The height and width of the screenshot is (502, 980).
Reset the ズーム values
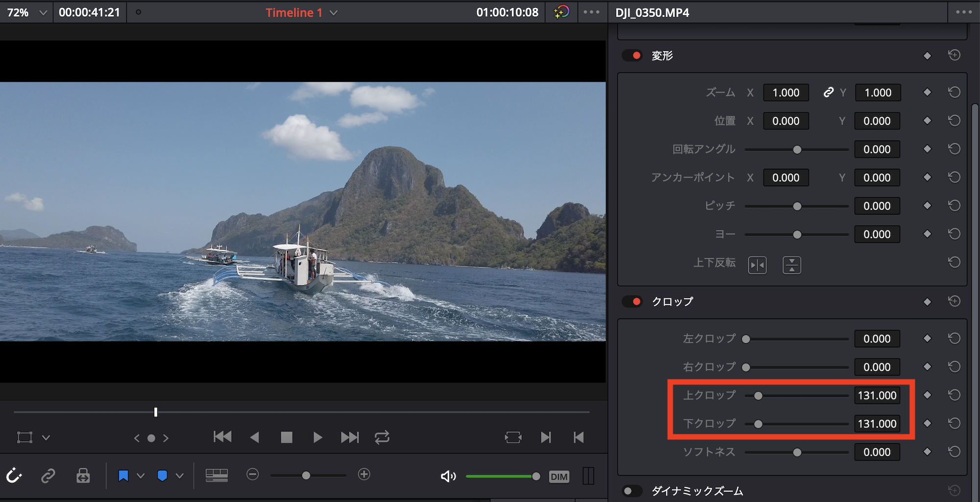point(954,92)
